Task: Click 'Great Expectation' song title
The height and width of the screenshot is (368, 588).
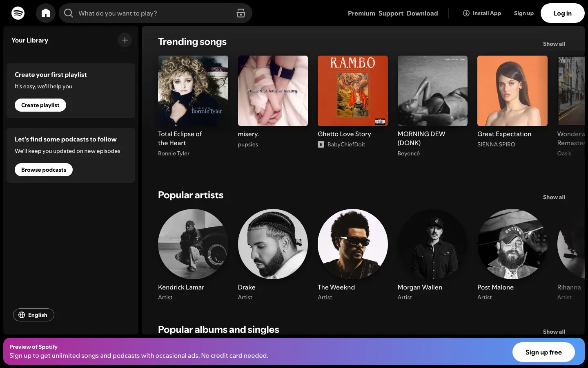Action: (x=504, y=134)
